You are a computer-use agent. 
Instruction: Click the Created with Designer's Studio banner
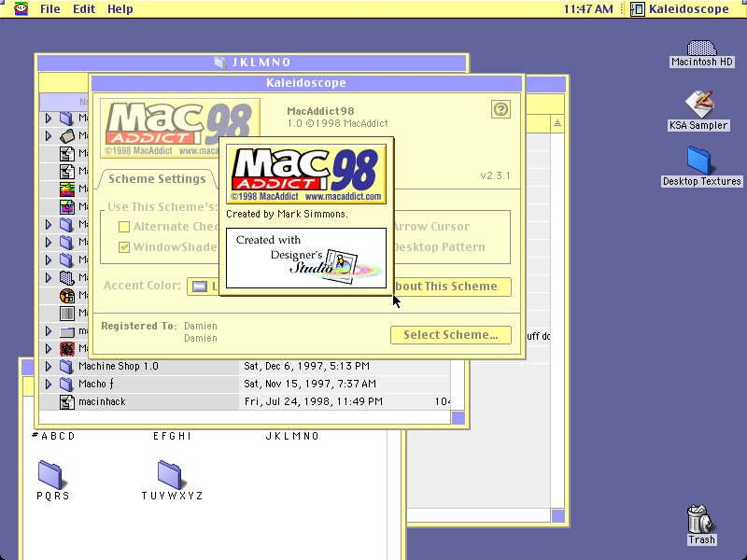[x=306, y=259]
